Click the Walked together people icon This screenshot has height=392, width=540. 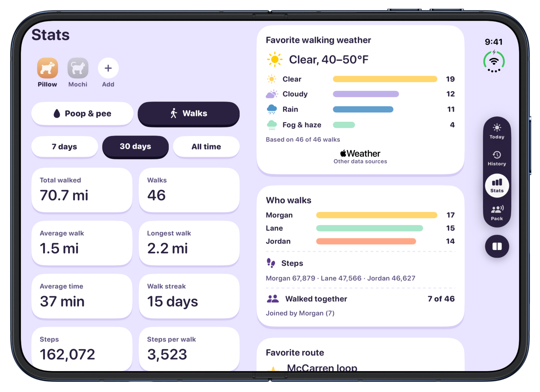[273, 299]
